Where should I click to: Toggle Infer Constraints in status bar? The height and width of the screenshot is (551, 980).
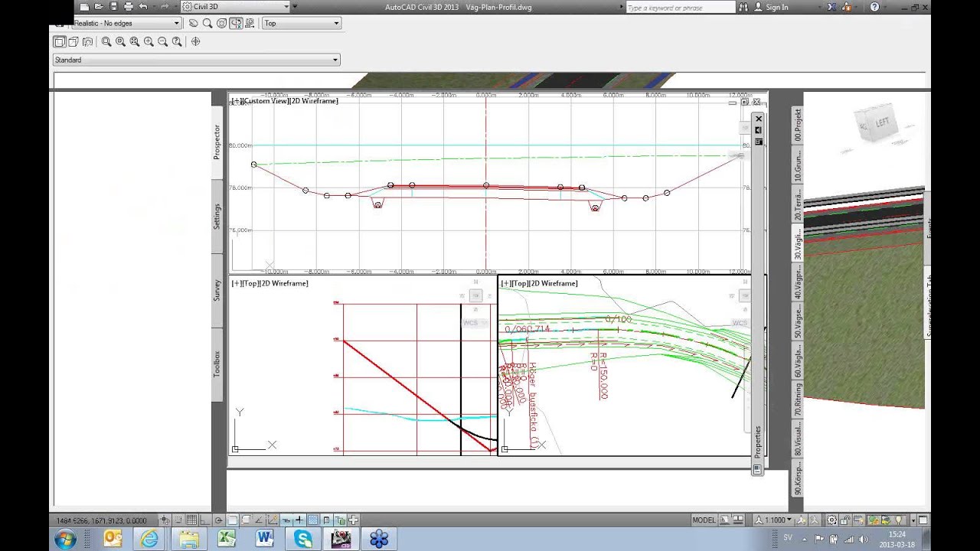164,520
